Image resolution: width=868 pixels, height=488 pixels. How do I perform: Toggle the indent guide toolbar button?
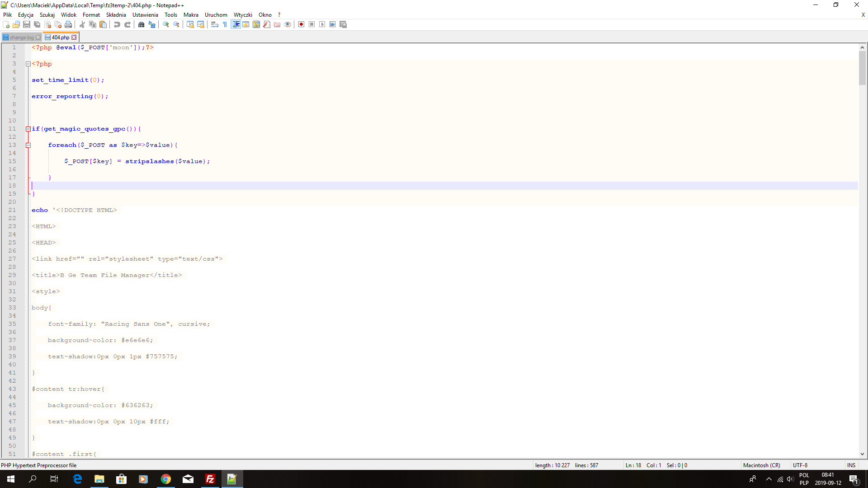236,24
